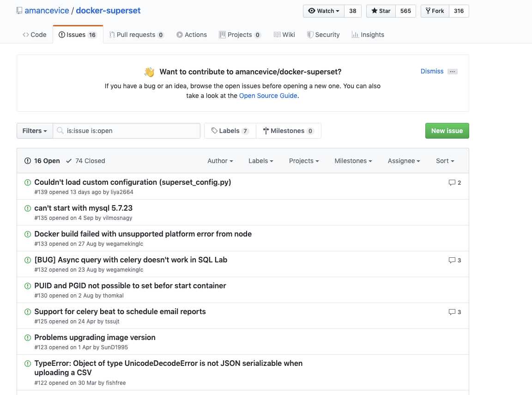The height and width of the screenshot is (395, 532).
Task: Click the open-issue icon for issue #122
Action: tap(28, 364)
